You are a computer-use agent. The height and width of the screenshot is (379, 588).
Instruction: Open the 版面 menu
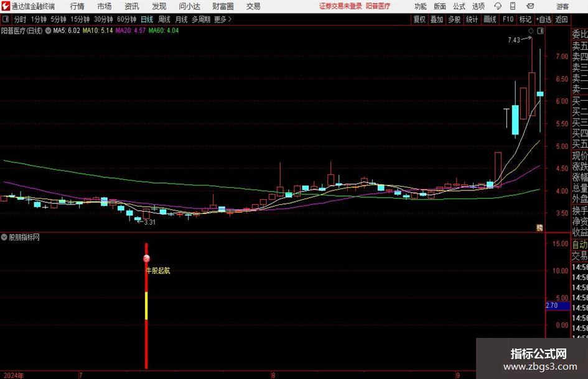[x=439, y=6]
